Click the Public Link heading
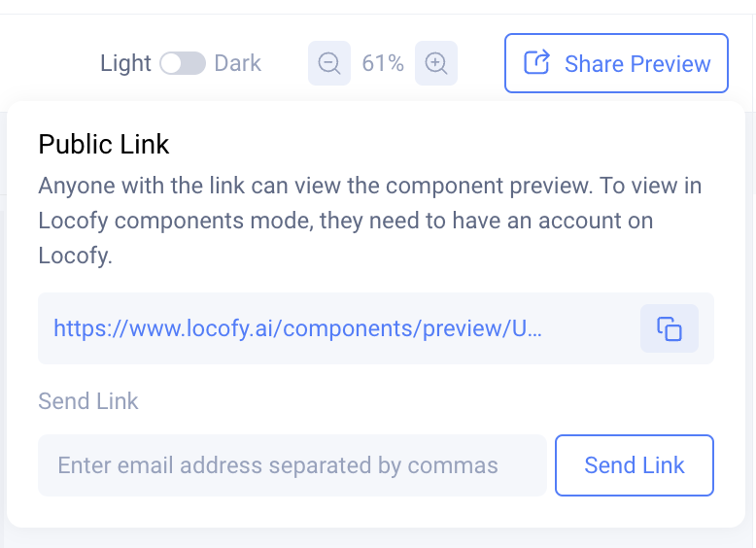This screenshot has width=756, height=548. (x=104, y=145)
